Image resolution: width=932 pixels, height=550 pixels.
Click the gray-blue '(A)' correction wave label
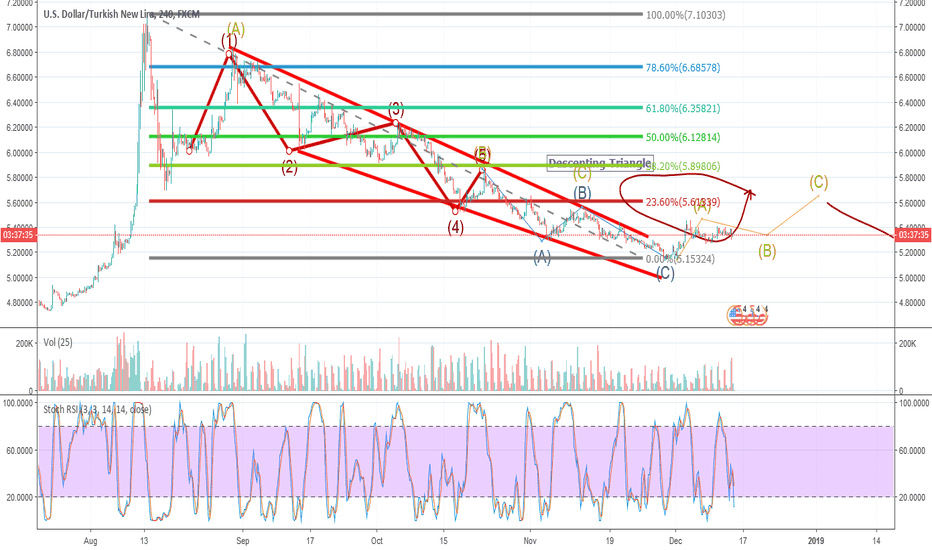[x=541, y=257]
